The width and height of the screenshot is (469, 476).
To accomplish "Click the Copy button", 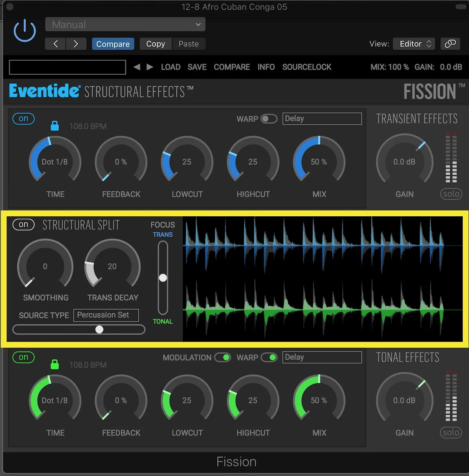I will pos(156,44).
